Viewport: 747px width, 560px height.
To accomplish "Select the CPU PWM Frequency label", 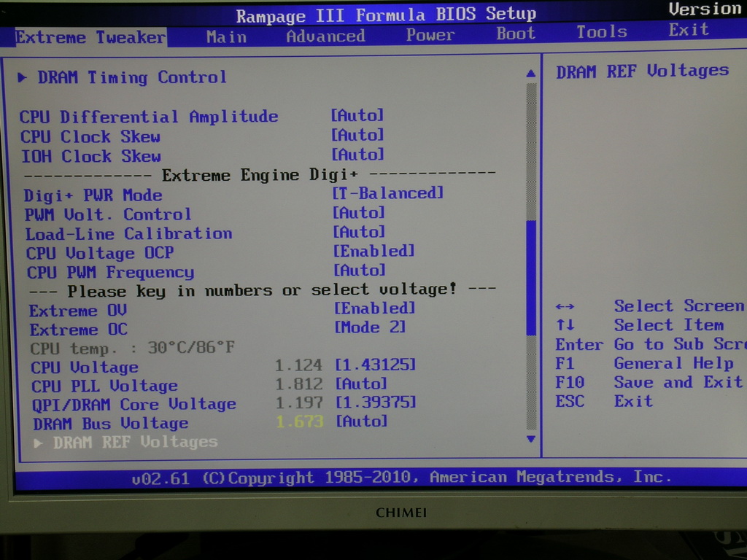I will point(111,273).
